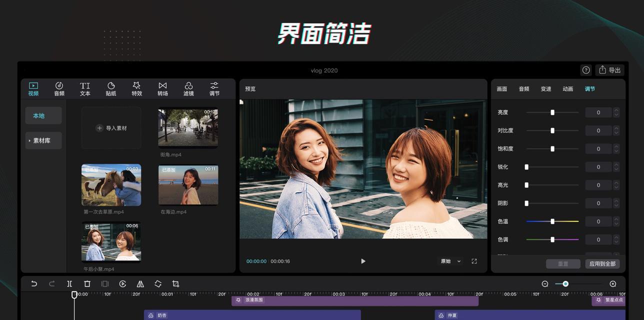Image resolution: width=644 pixels, height=320 pixels.
Task: Click the help question mark icon
Action: click(586, 70)
